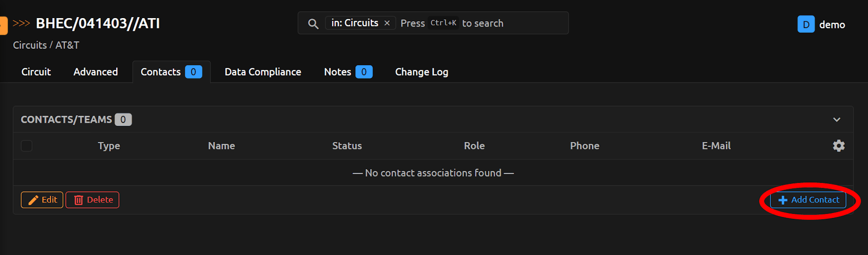The width and height of the screenshot is (868, 255).
Task: Switch to the Circuit tab
Action: coord(36,72)
